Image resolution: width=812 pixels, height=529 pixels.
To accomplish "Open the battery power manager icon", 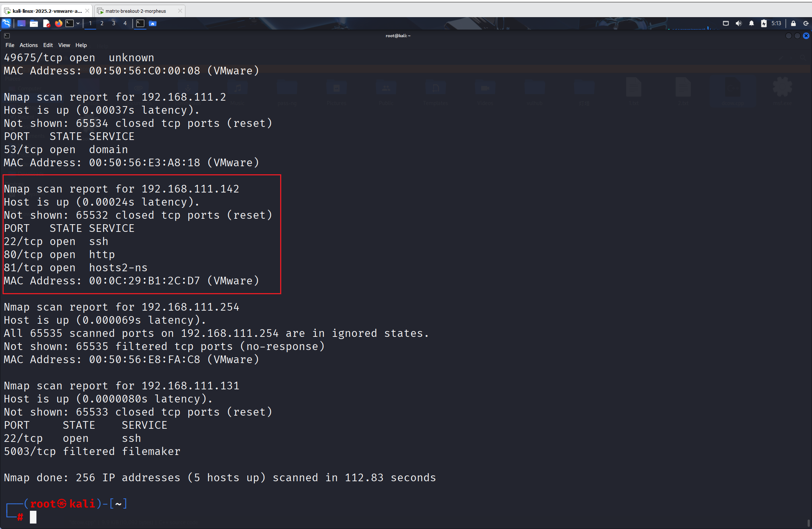I will pos(764,24).
